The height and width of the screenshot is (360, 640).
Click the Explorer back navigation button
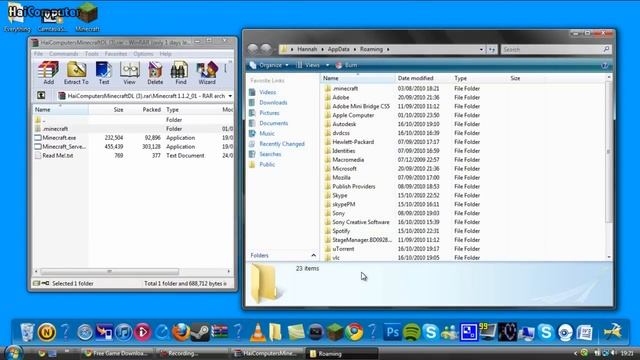coord(253,49)
